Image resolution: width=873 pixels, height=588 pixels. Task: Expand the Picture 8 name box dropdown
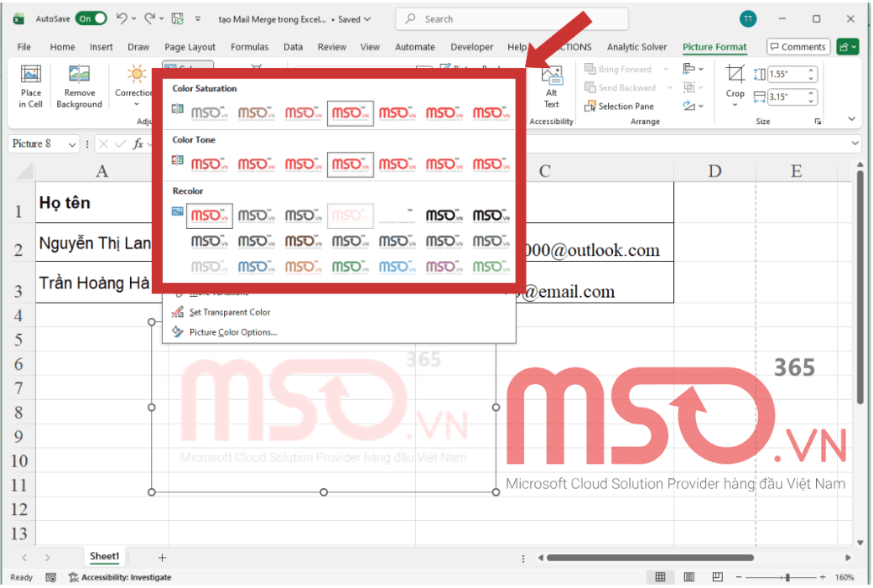pyautogui.click(x=72, y=143)
